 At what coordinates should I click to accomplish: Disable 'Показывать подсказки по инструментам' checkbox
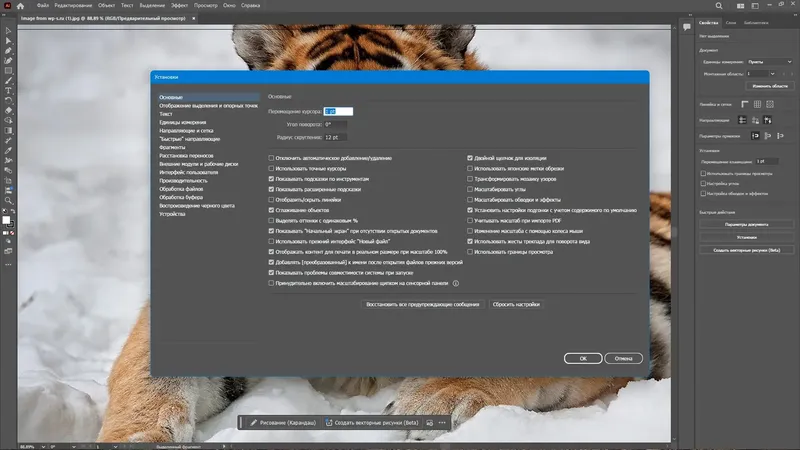click(x=271, y=179)
